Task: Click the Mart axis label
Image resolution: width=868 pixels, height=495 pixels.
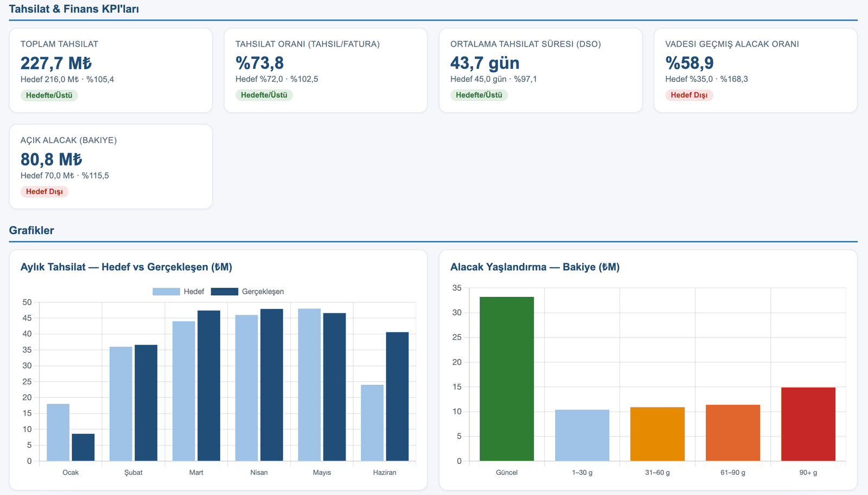Action: tap(196, 473)
